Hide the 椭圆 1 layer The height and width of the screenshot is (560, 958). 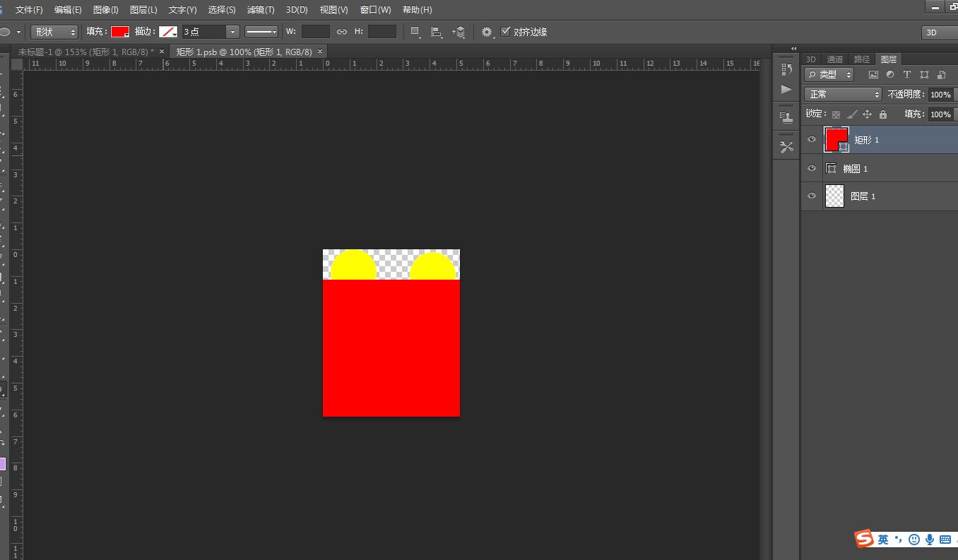coord(811,168)
